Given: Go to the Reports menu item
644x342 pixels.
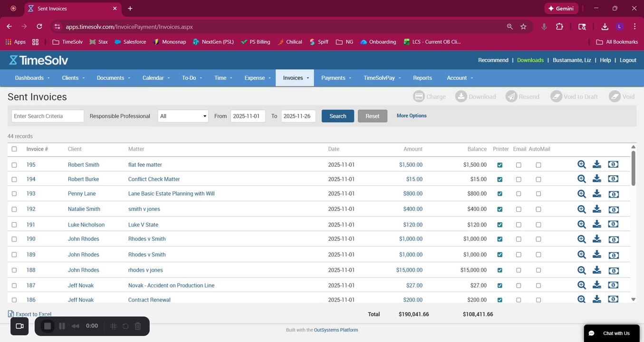Looking at the screenshot, I should [x=423, y=78].
